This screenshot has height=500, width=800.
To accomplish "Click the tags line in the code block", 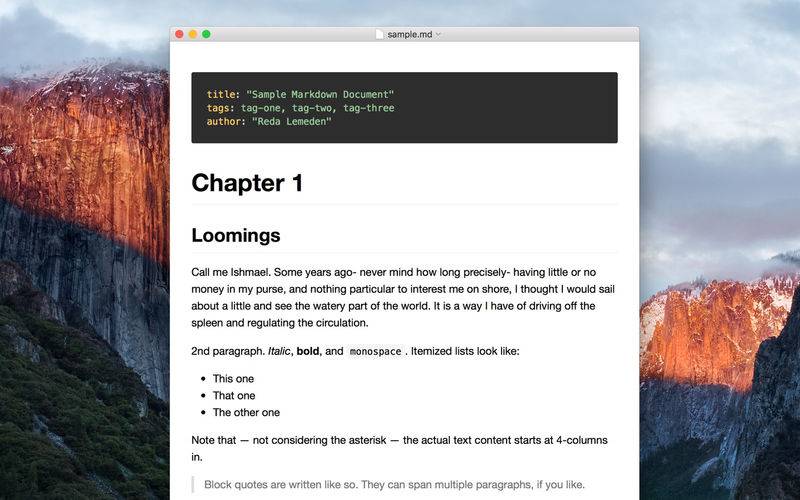I will 300,108.
